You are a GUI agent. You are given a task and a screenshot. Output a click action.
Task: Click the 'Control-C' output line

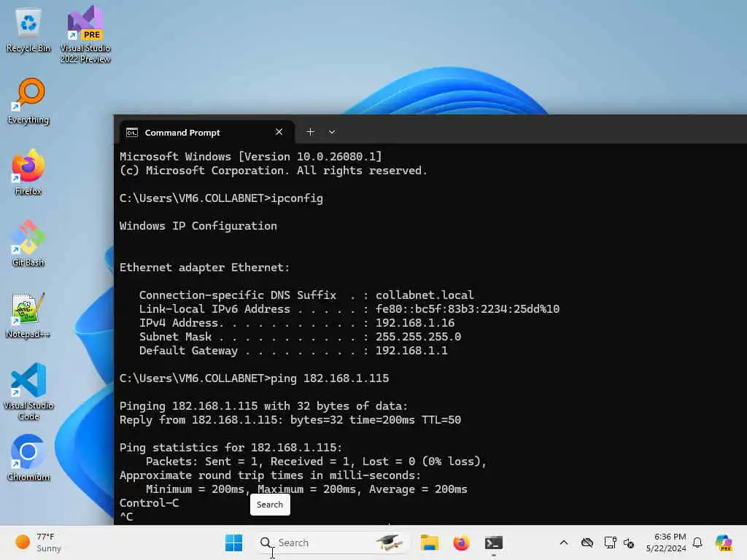click(149, 503)
